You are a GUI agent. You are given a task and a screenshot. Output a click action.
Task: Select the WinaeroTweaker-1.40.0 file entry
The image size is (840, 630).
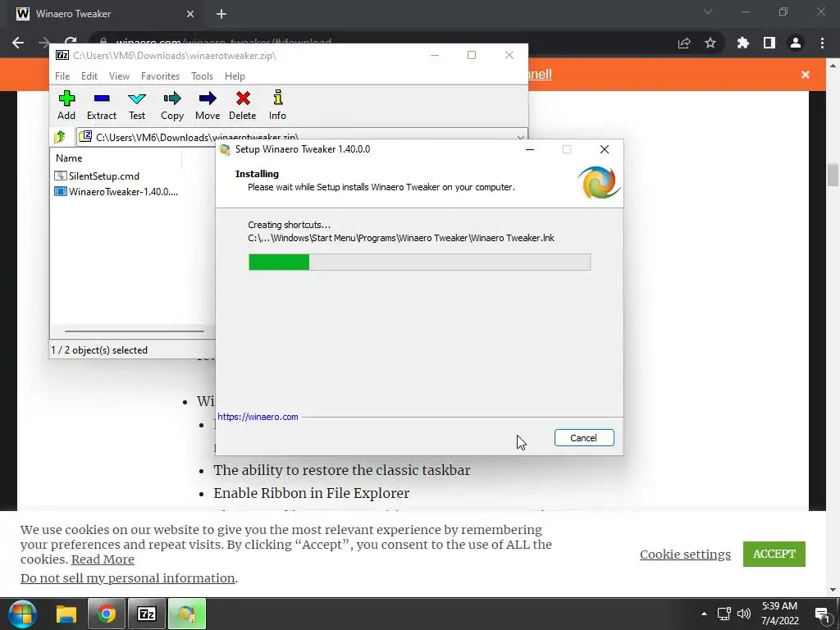point(116,192)
